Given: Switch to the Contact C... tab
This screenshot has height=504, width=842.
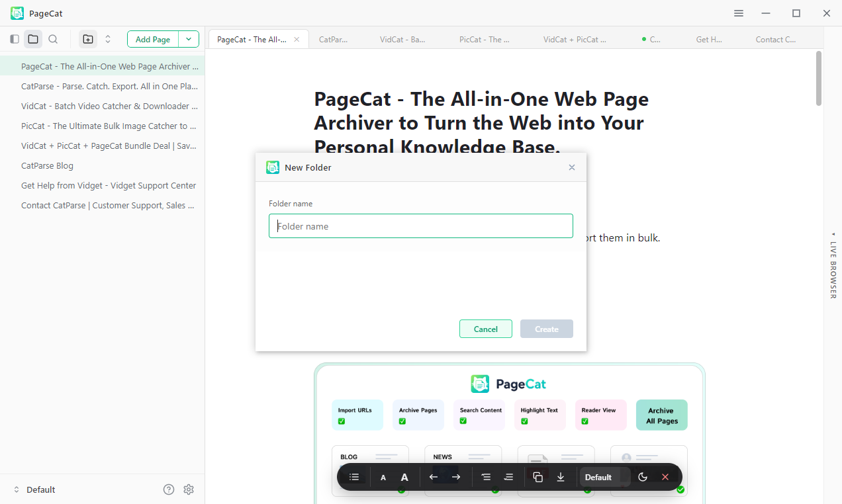Looking at the screenshot, I should (776, 39).
